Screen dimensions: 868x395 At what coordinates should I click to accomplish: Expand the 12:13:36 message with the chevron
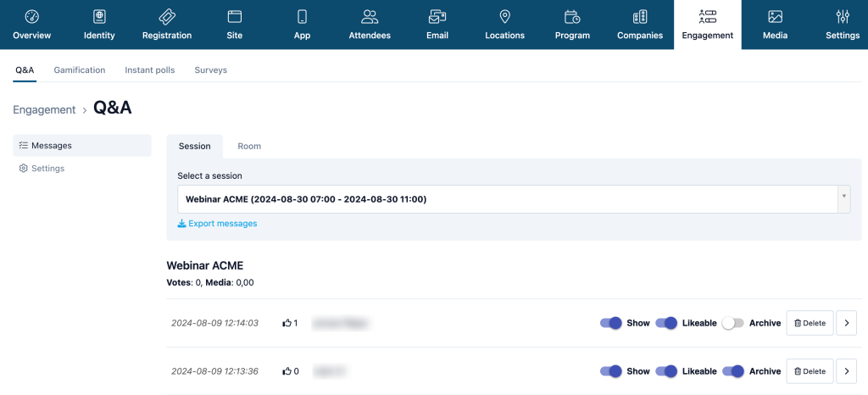[x=847, y=371]
